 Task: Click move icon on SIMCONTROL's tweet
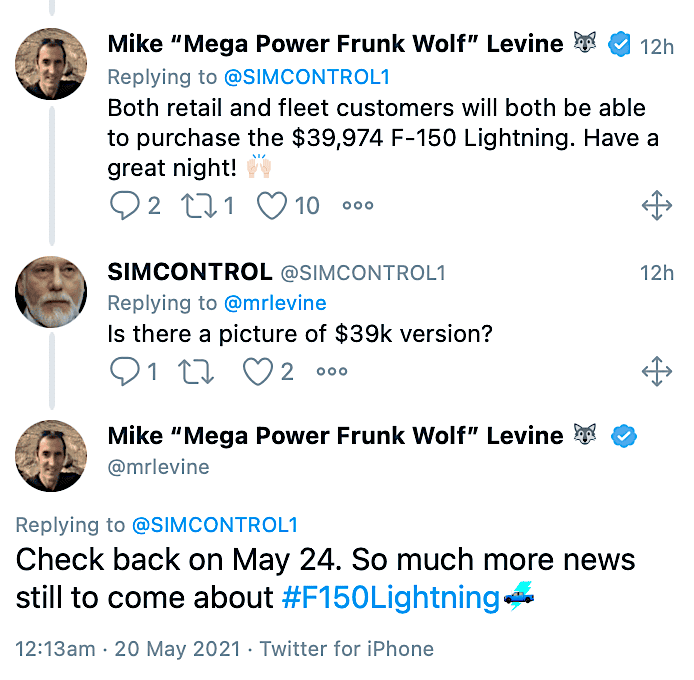656,372
